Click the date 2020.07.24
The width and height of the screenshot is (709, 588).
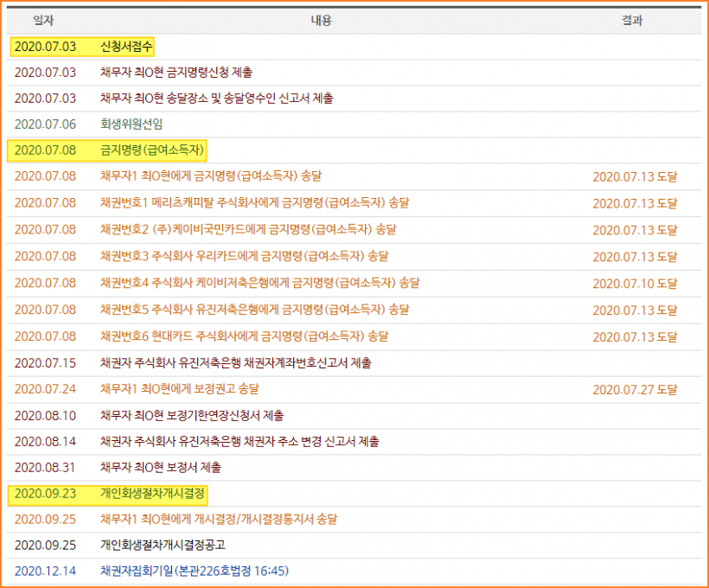(x=45, y=389)
